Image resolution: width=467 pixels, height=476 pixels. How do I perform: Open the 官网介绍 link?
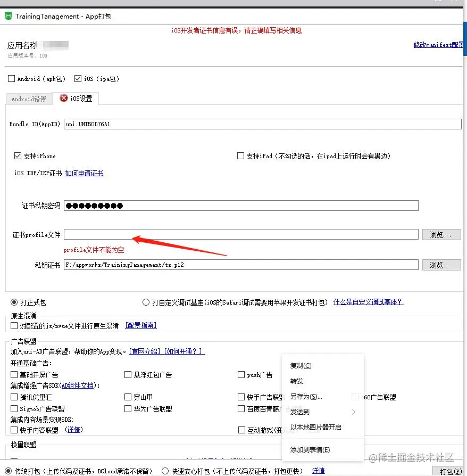145,351
